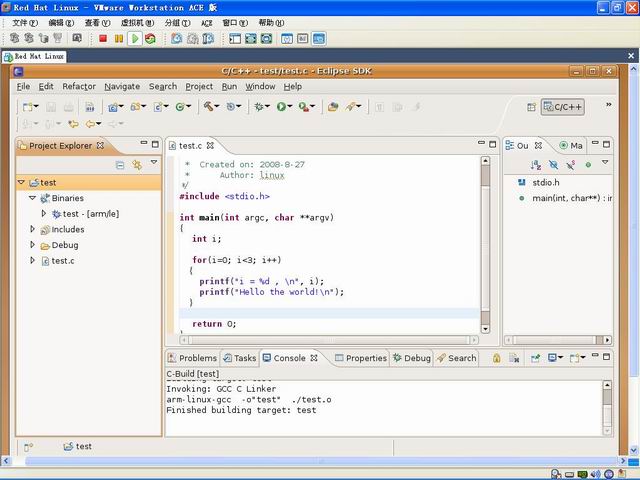Click the New C Source File icon
This screenshot has width=640, height=480.
tap(158, 107)
